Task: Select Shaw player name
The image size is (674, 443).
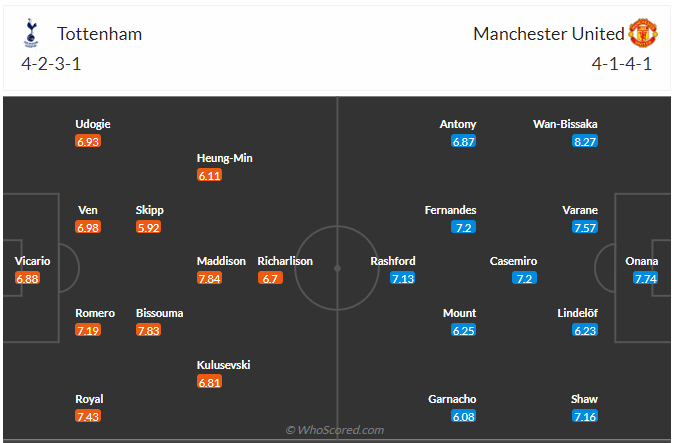Action: (585, 399)
